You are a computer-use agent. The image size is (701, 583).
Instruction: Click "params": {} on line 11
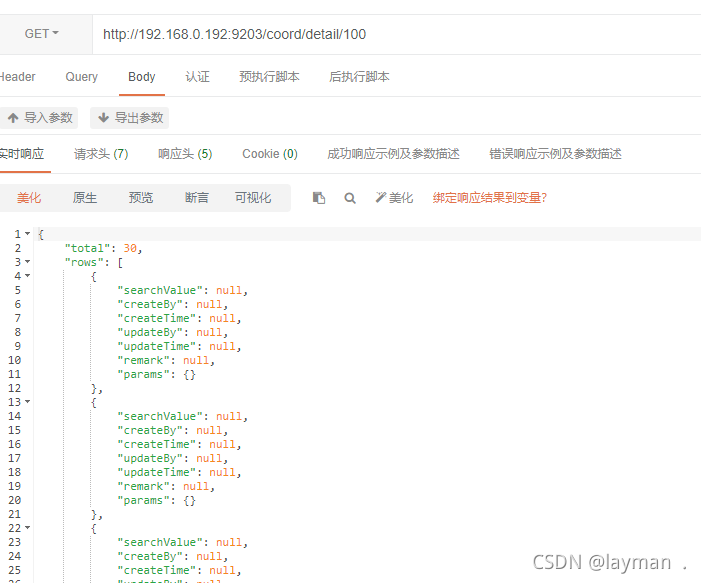pyautogui.click(x=156, y=374)
